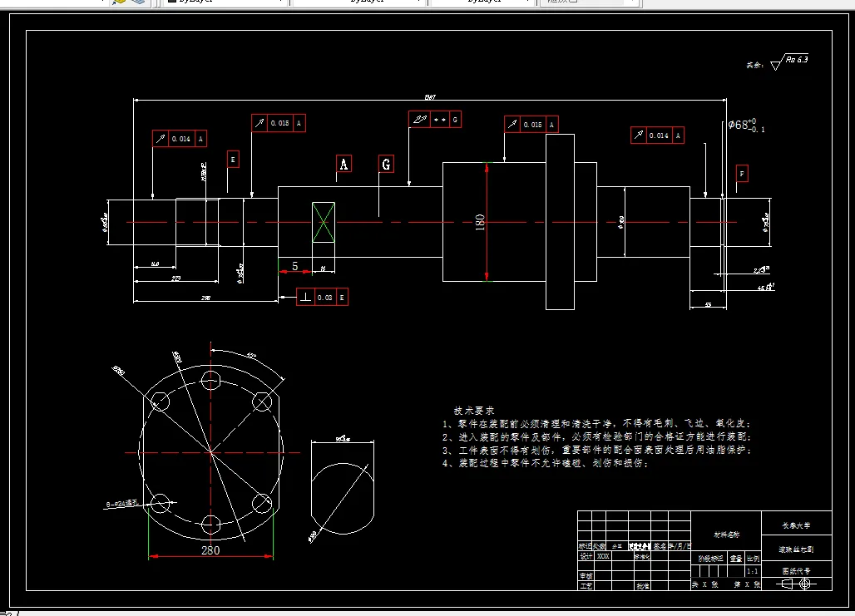This screenshot has height=616, width=855.
Task: Select technical requirement line 1 about 毛刺
Action: [596, 424]
